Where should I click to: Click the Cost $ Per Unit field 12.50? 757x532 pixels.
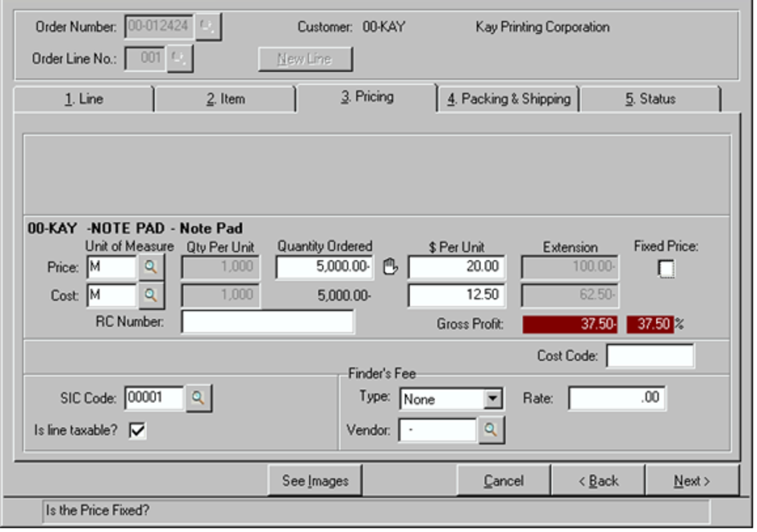point(456,295)
